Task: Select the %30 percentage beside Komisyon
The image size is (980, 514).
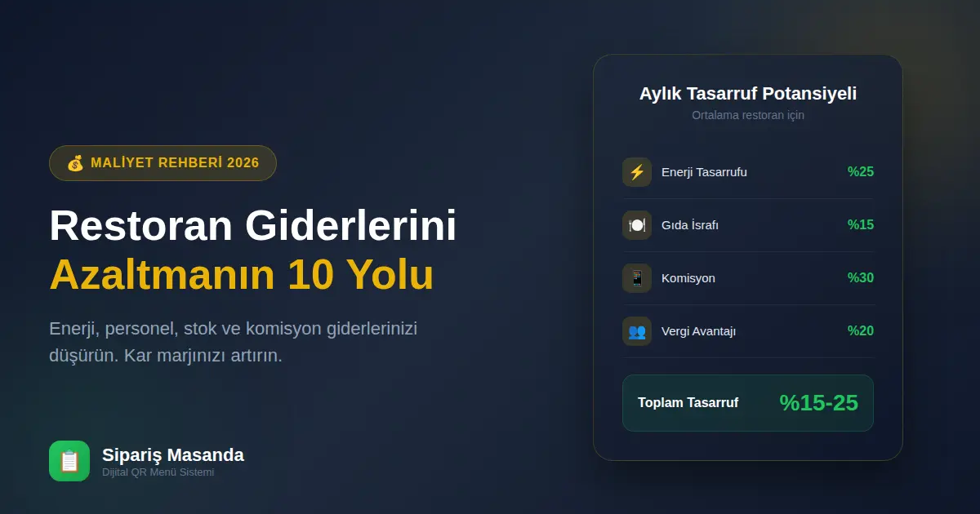Action: tap(859, 278)
